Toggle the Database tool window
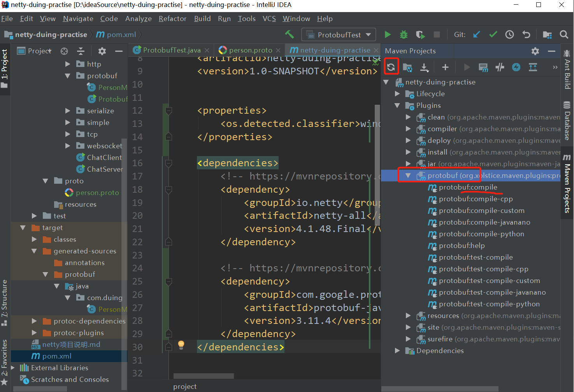Image resolution: width=574 pixels, height=392 pixels. pyautogui.click(x=567, y=120)
